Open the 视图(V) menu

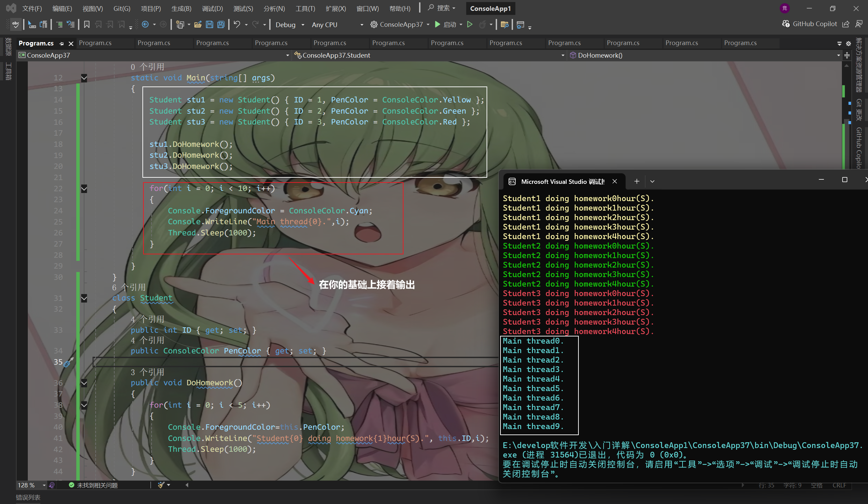coord(93,8)
